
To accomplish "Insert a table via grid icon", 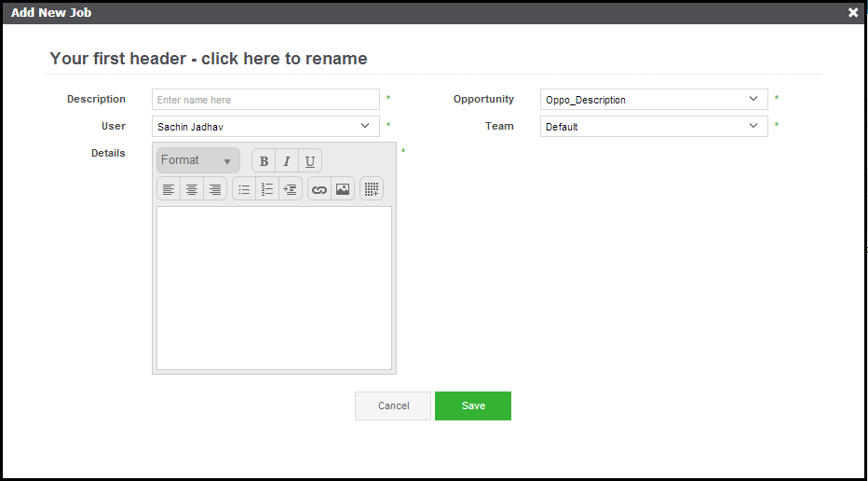I will pyautogui.click(x=372, y=189).
